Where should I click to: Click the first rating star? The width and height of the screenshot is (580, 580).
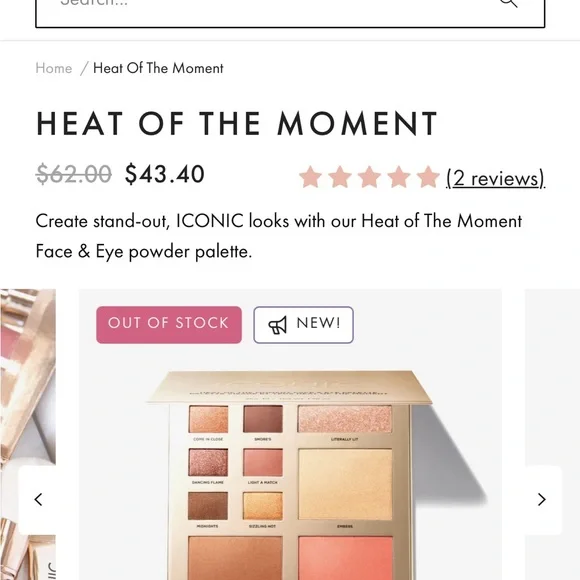point(310,177)
